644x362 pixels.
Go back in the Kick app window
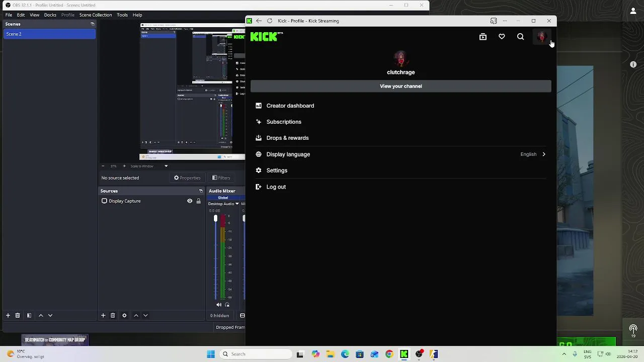pyautogui.click(x=259, y=21)
